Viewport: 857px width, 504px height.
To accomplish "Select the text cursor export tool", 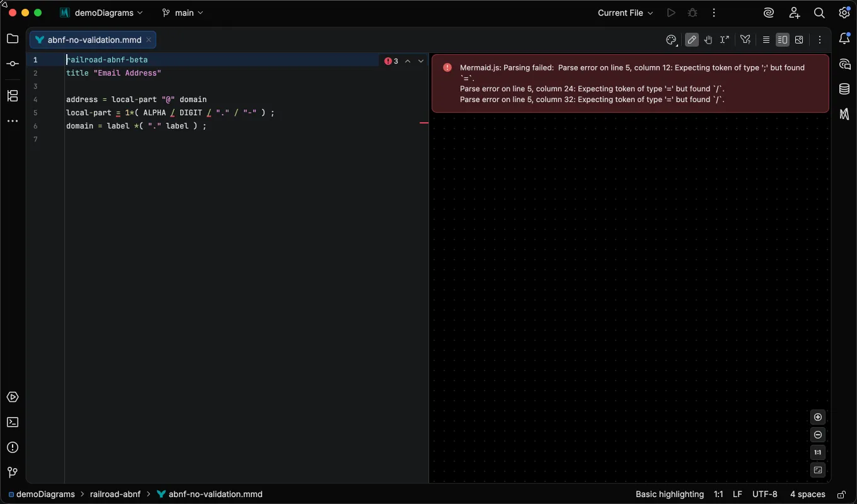I will pos(725,40).
